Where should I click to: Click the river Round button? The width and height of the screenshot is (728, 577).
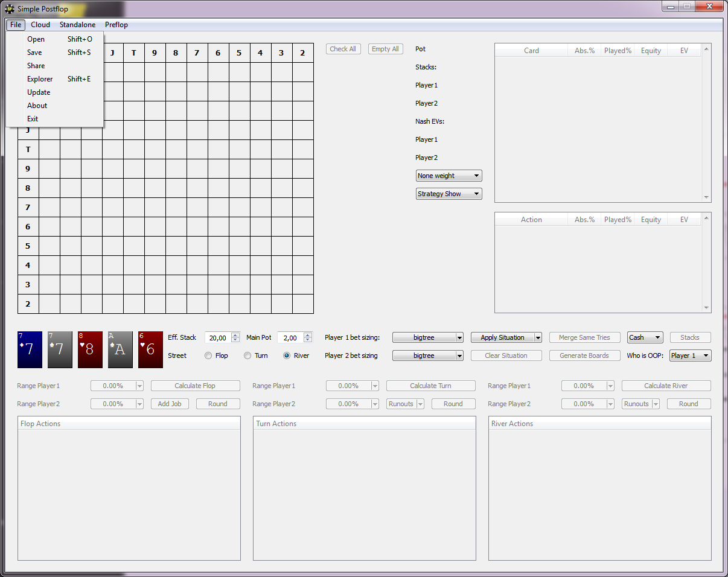689,404
